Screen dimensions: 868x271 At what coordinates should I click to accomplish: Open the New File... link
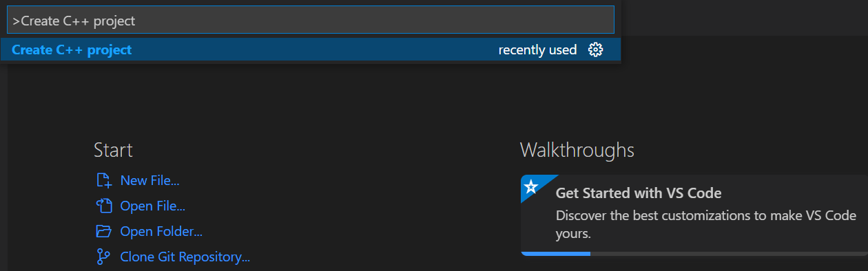tap(149, 181)
